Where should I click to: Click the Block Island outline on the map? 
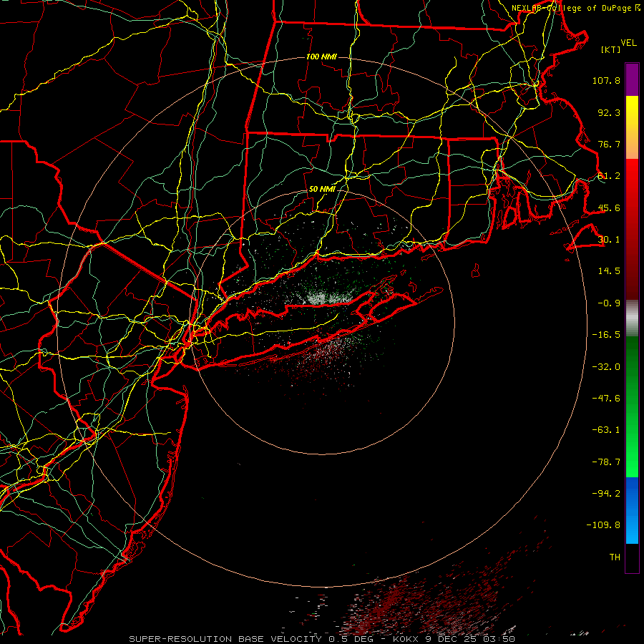click(476, 270)
